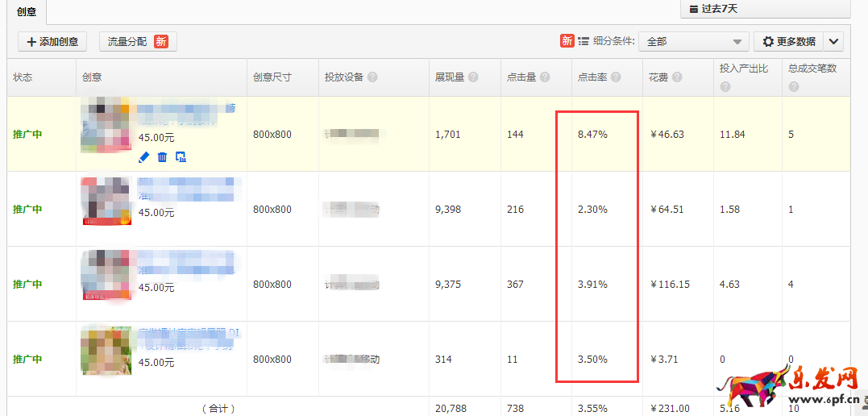Click help icon next to 投放设备

[372, 77]
